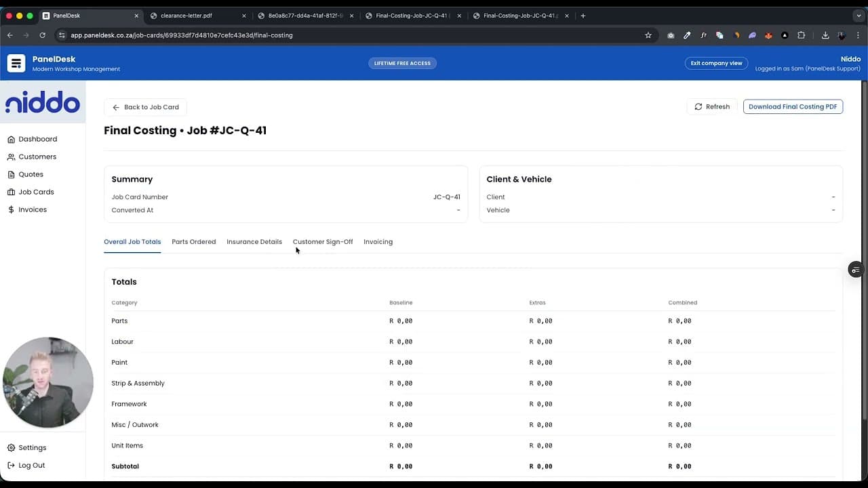Click the Refresh icon above the costing summary
Screen dimensions: 868x488
pyautogui.click(x=698, y=106)
